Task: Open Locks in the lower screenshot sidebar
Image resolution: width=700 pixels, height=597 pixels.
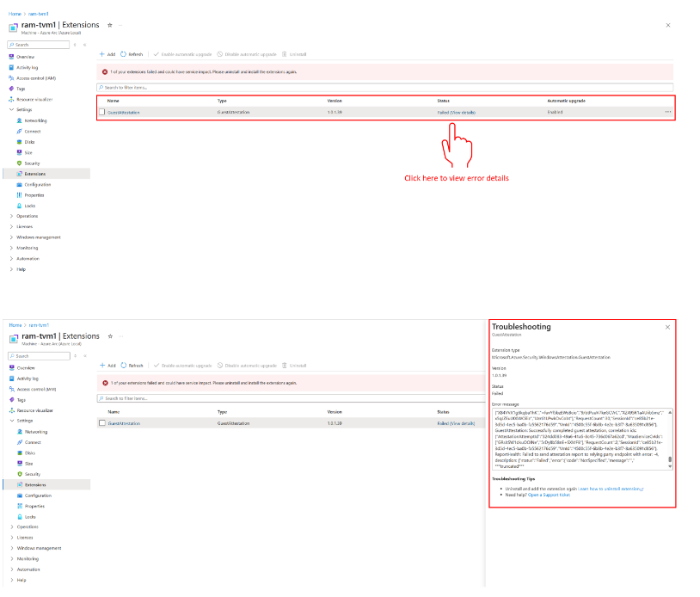Action: 30,517
